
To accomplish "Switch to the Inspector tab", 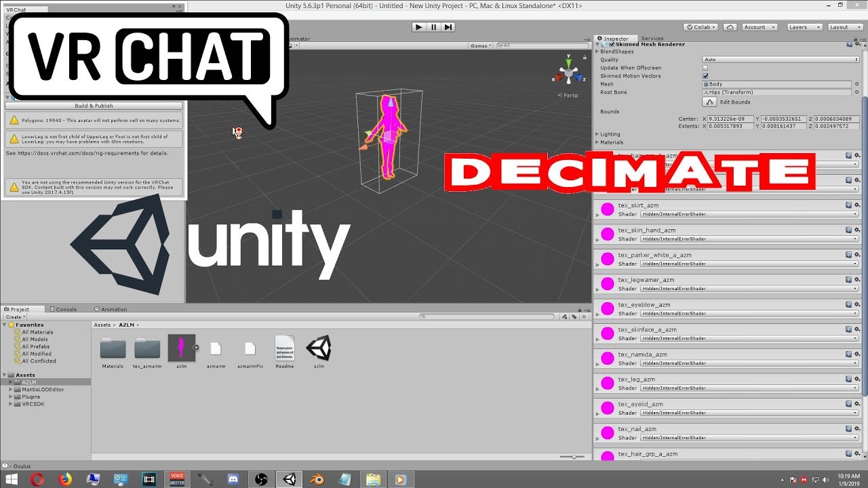I will pyautogui.click(x=616, y=39).
